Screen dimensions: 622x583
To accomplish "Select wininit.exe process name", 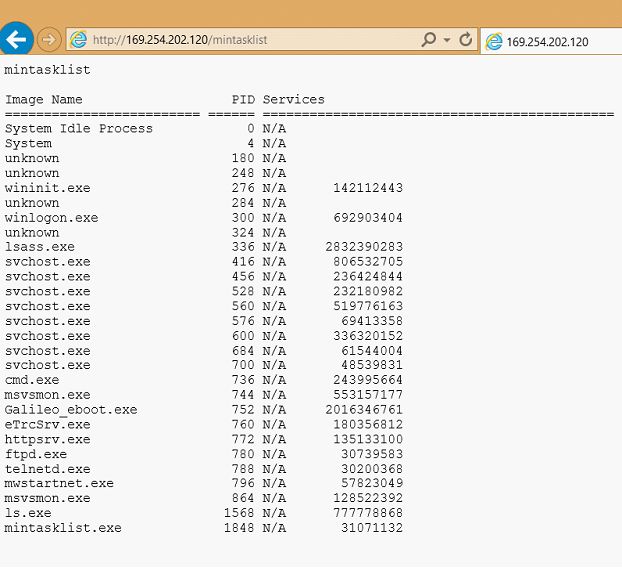I will (x=48, y=188).
